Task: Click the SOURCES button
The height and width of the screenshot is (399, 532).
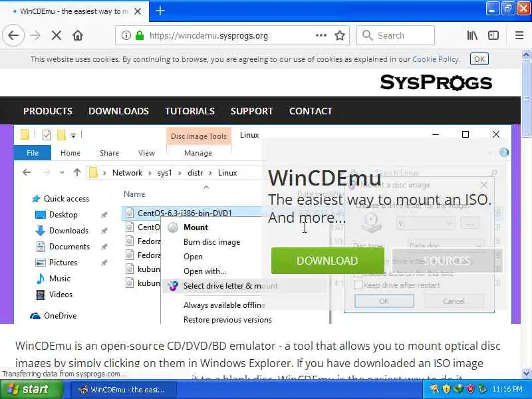Action: point(447,261)
